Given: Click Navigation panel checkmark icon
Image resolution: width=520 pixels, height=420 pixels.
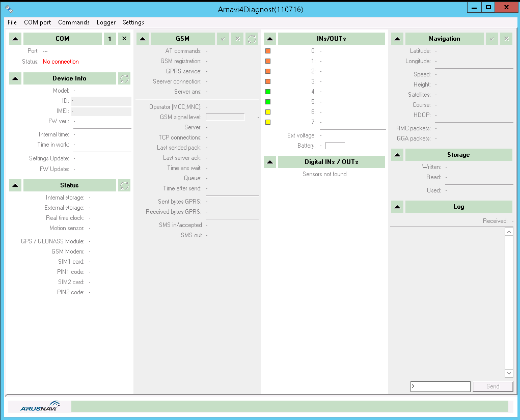Looking at the screenshot, I should click(x=492, y=39).
